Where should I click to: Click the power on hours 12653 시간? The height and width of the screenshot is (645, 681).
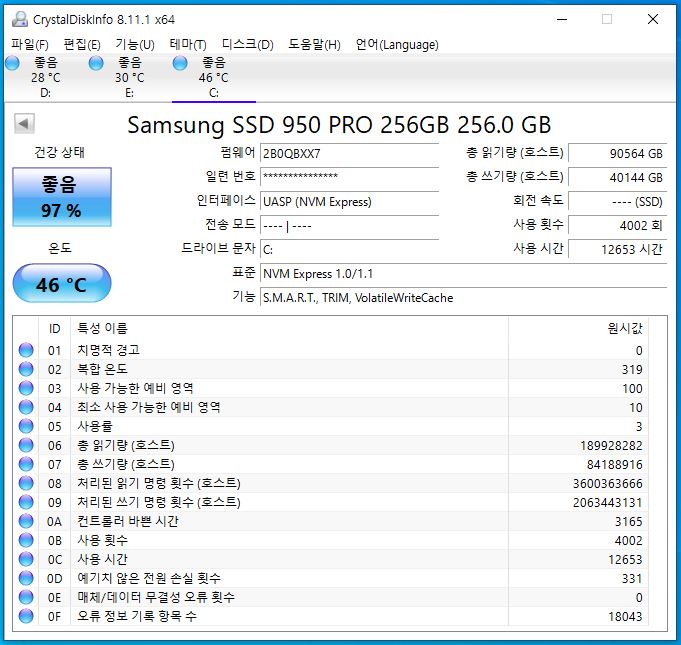click(617, 249)
